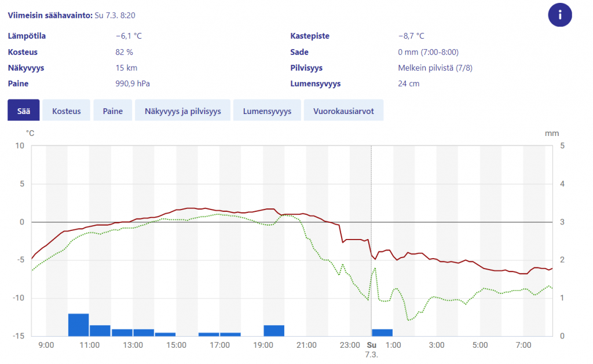This screenshot has width=593, height=364.
Task: Click the round info icon
Action: [560, 15]
